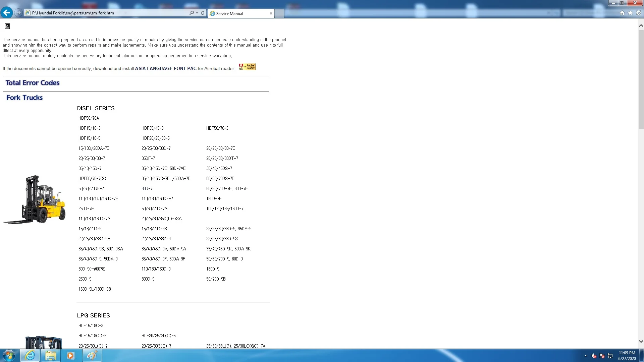Image resolution: width=644 pixels, height=362 pixels.
Task: Open the Windows Start menu
Action: (9, 355)
